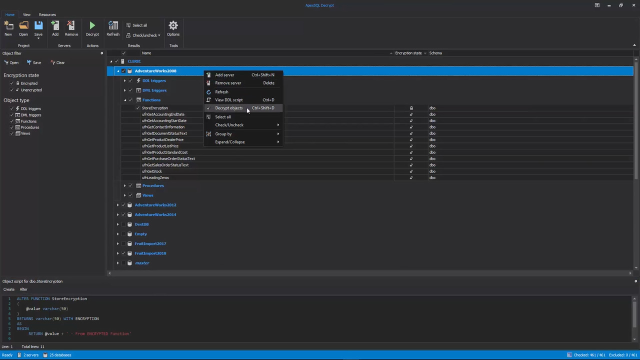Click the Clear button in Object filter

58,62
